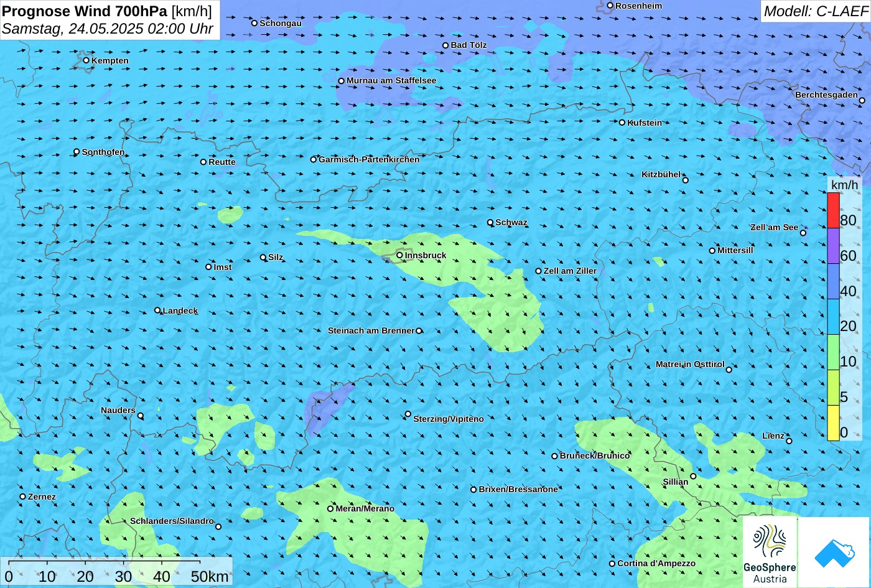Viewport: 871px width, 588px height.
Task: Click the 'Murnau am Staffelsee' label
Action: [391, 80]
